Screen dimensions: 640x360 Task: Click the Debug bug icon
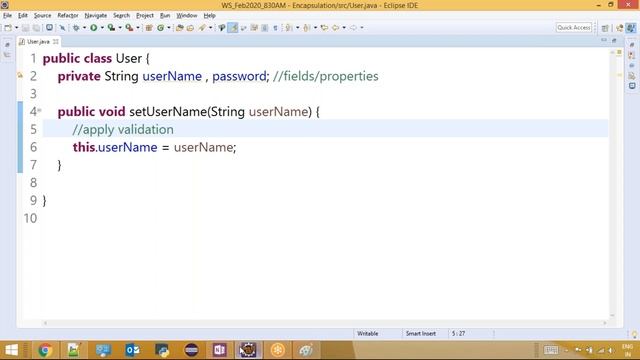[x=76, y=28]
